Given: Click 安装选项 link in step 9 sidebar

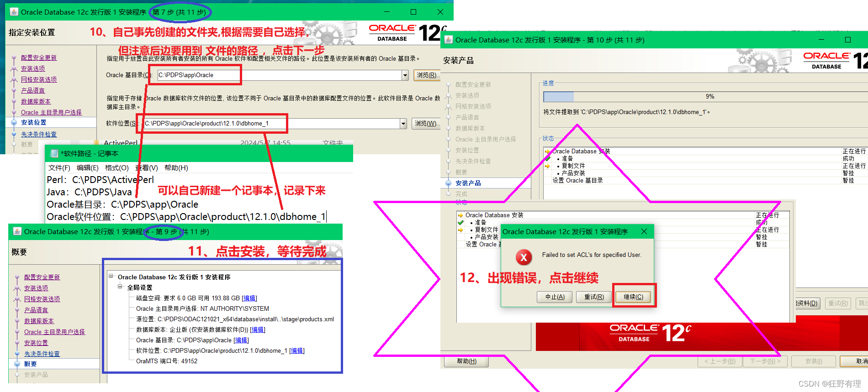Looking at the screenshot, I should 36,288.
